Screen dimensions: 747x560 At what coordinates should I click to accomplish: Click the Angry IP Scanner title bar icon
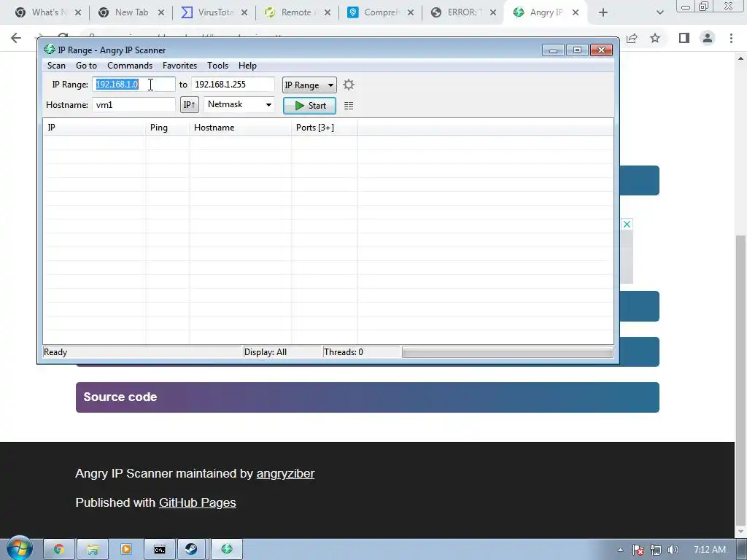coord(49,50)
